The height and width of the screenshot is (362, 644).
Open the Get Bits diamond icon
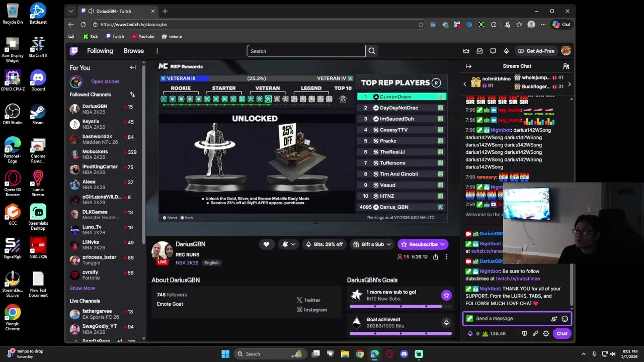click(x=506, y=51)
